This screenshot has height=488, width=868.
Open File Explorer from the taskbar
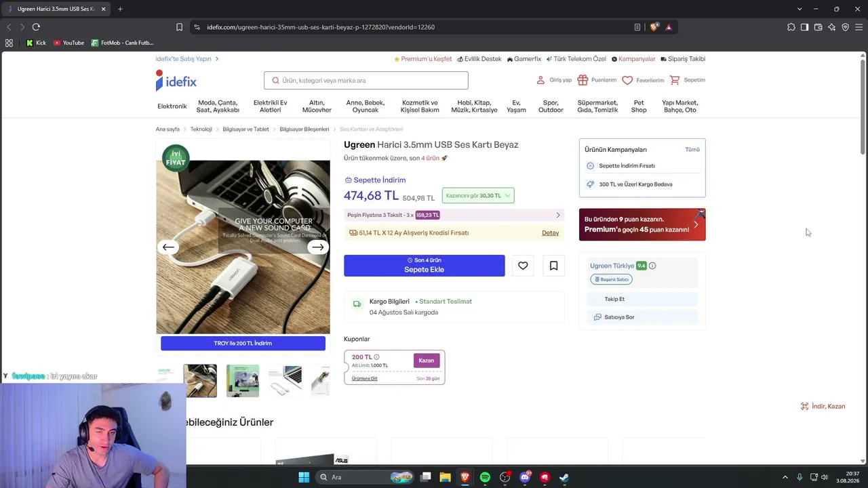click(x=445, y=477)
